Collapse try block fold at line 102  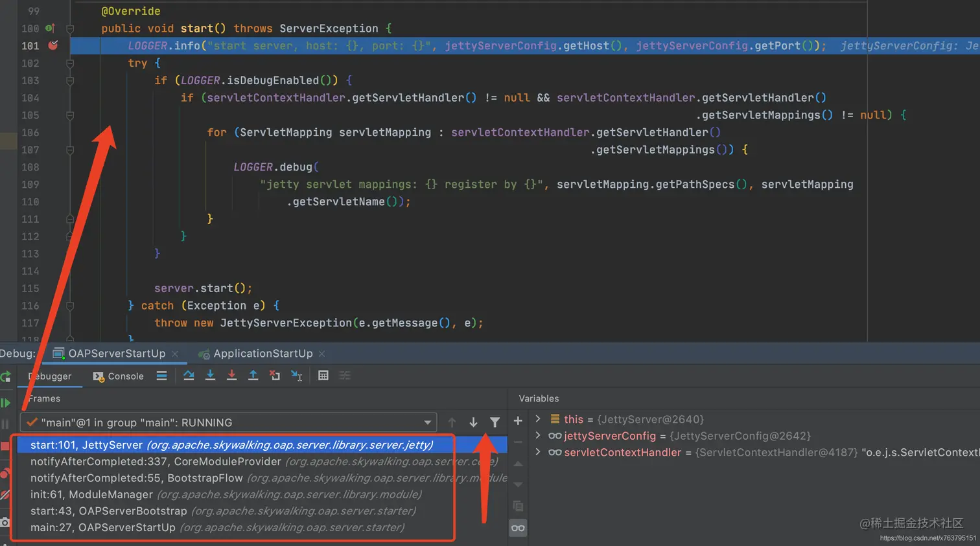click(x=70, y=63)
